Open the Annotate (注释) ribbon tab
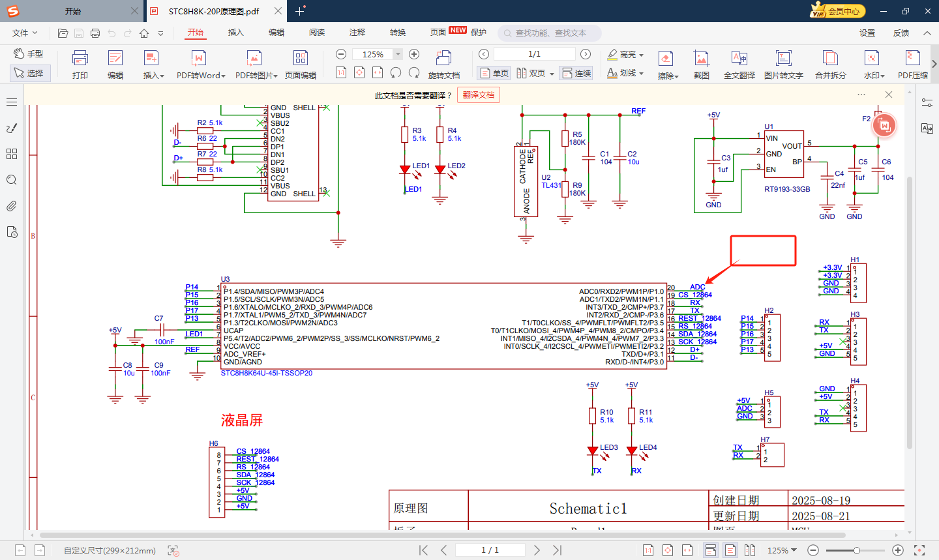 357,32
